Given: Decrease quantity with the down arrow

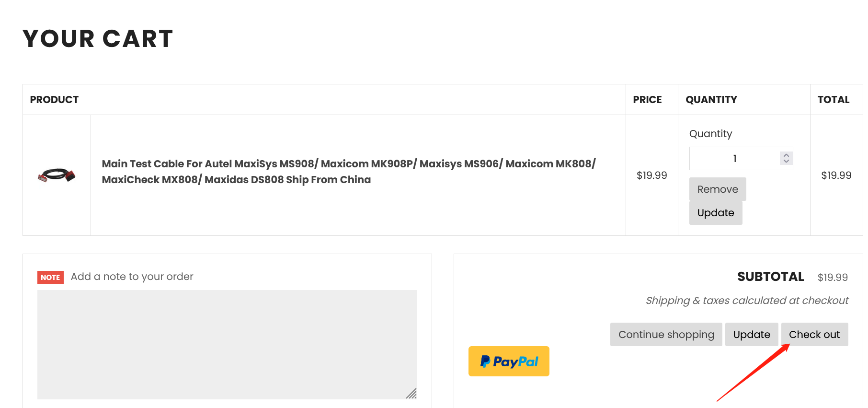Looking at the screenshot, I should 786,161.
